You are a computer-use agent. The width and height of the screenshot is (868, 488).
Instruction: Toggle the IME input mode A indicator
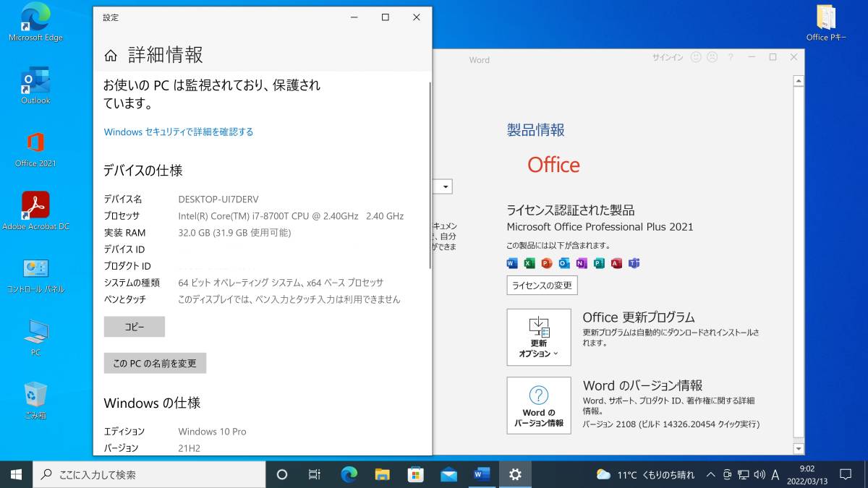pos(775,475)
